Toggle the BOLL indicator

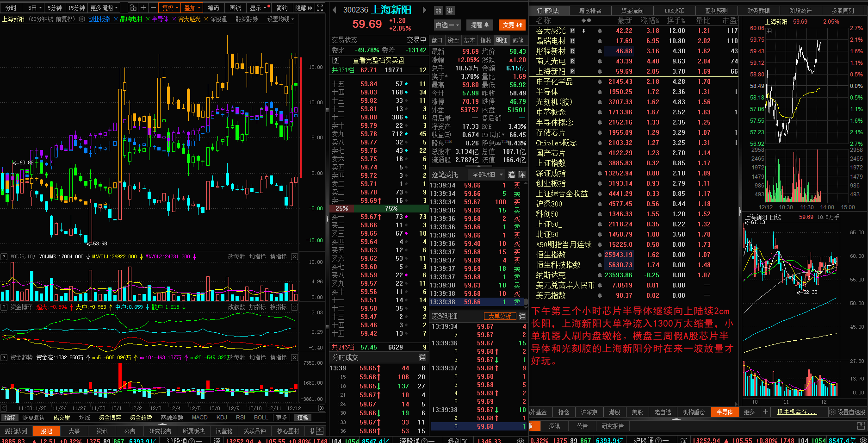point(261,418)
